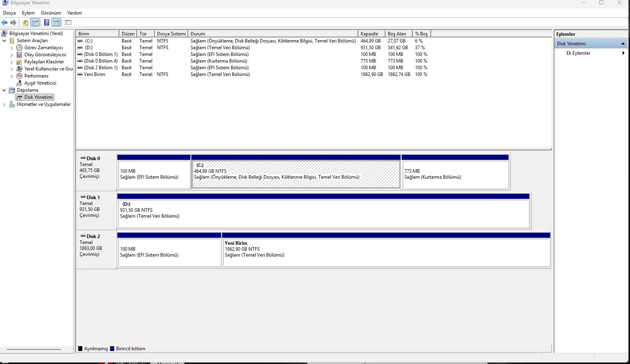Select the Yeni Birim row in the volume list
This screenshot has height=364, width=630.
(x=253, y=74)
